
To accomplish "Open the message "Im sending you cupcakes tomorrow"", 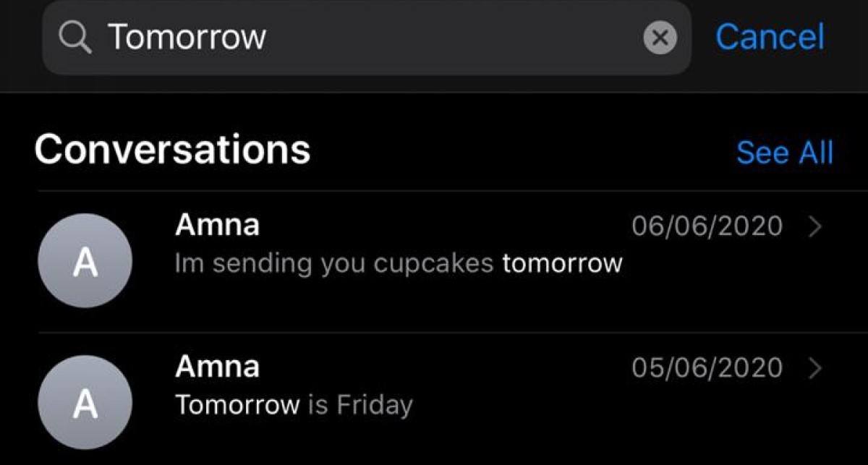I will click(398, 263).
